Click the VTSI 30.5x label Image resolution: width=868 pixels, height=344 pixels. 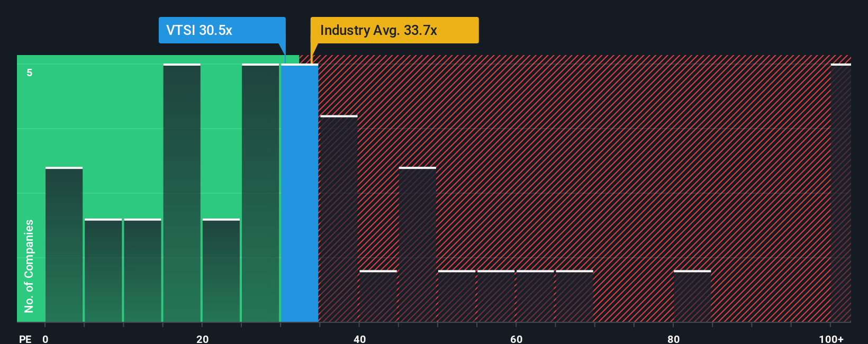pos(222,30)
